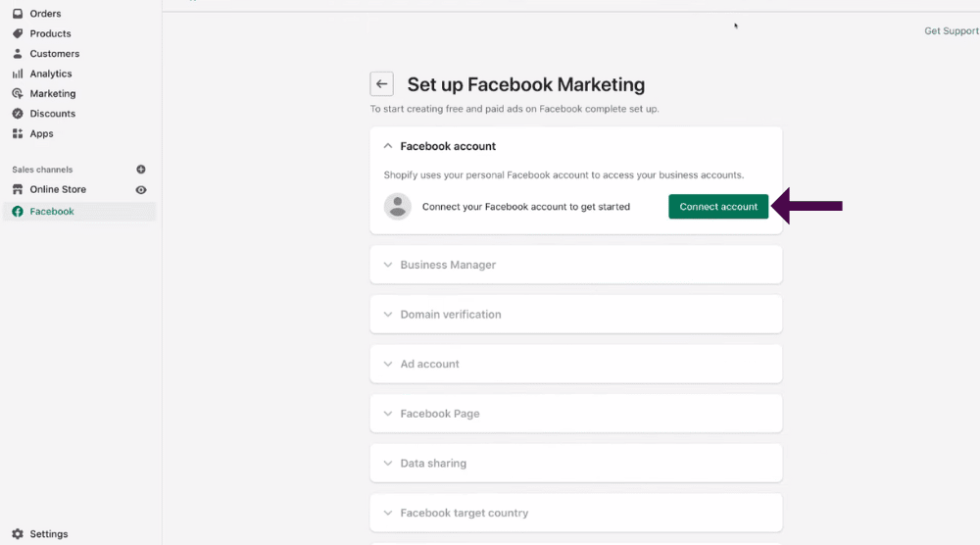Click the Orders inbox icon
The height and width of the screenshot is (545, 980).
pos(18,13)
